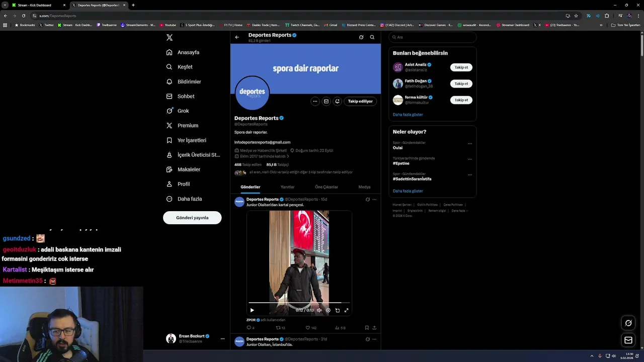Open floating messages envelope button
644x362 pixels.
[628, 340]
